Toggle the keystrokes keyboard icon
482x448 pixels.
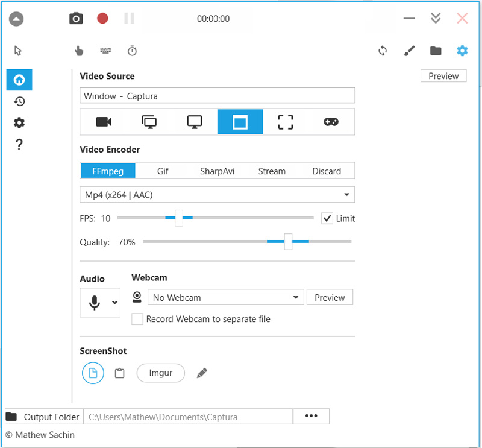(x=105, y=51)
